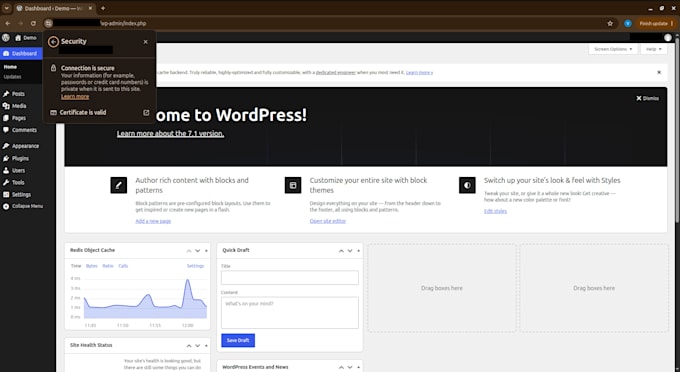The image size is (680, 372).
Task: Move Site Health Status widget down
Action: tap(198, 346)
